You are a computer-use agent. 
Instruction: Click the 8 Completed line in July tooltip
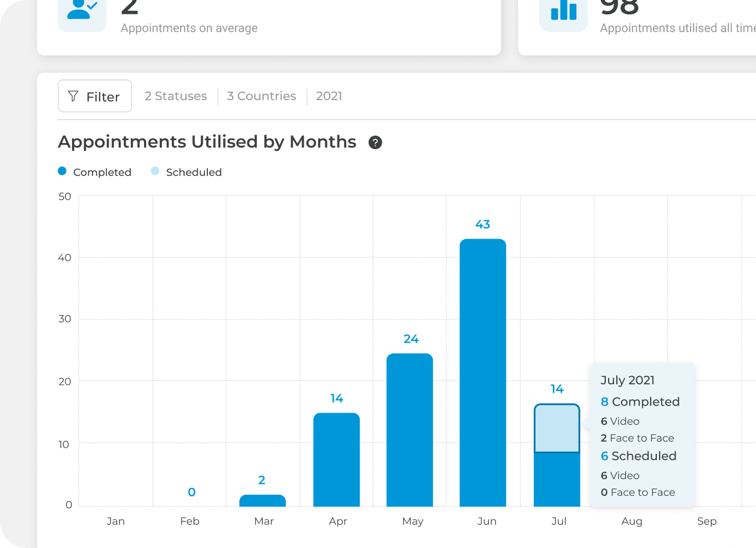pyautogui.click(x=640, y=402)
